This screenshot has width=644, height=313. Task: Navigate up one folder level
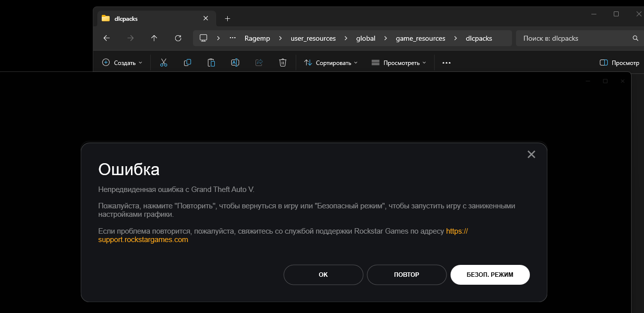[154, 38]
